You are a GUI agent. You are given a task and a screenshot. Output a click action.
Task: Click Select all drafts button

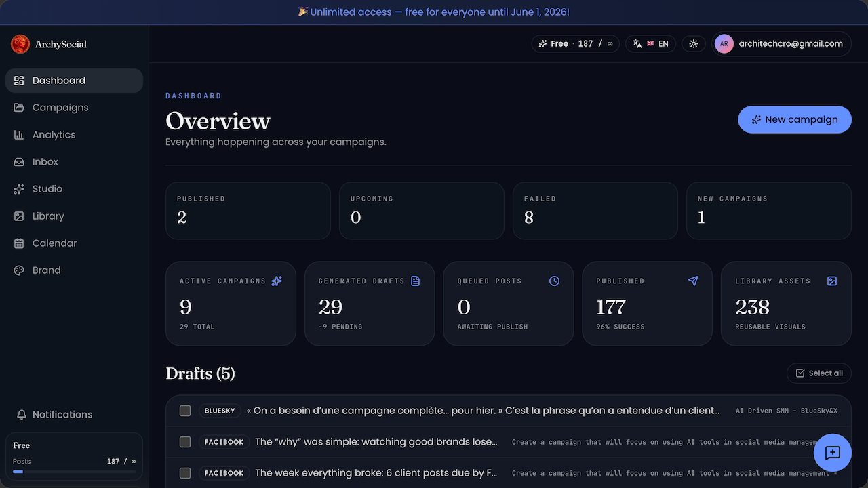pos(819,373)
